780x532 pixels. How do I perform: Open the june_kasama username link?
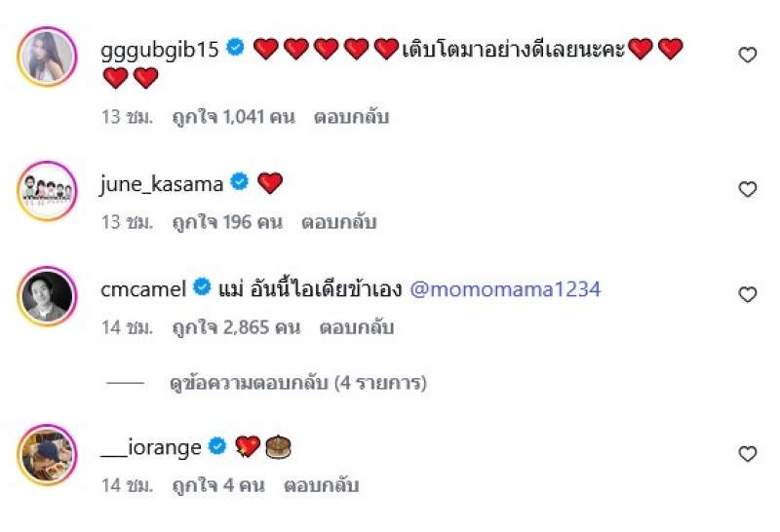[162, 182]
